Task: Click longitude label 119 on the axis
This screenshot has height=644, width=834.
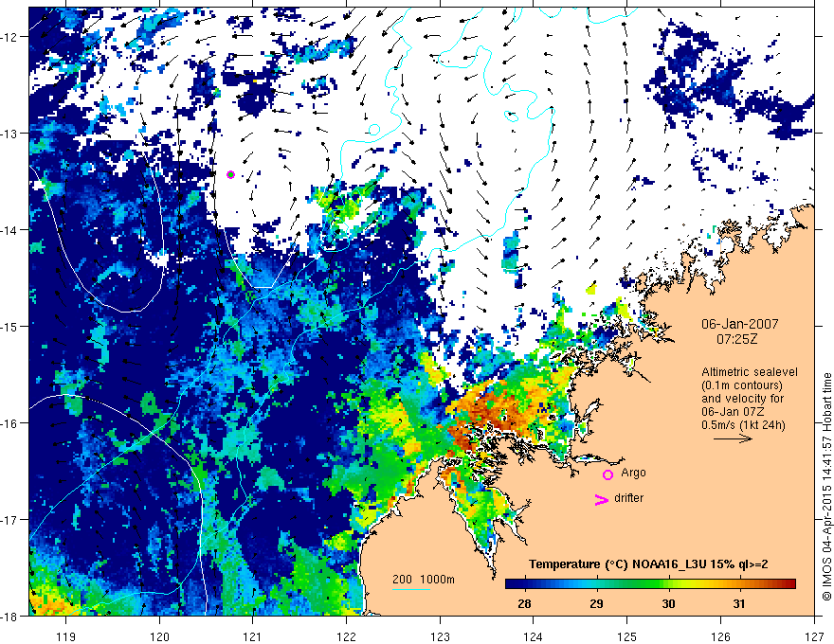Action: tap(66, 636)
